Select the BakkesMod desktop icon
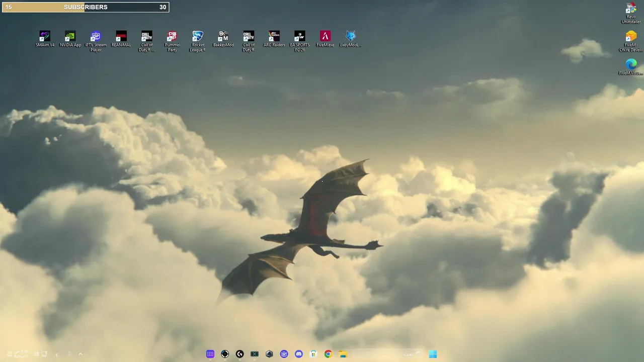Image resolution: width=644 pixels, height=362 pixels. [223, 39]
